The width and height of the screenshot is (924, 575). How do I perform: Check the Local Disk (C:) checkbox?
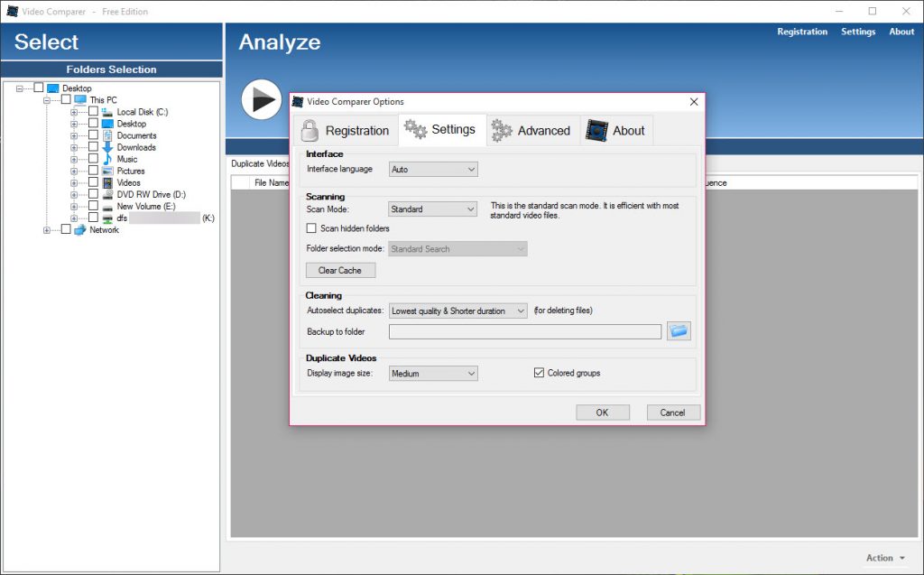click(93, 111)
